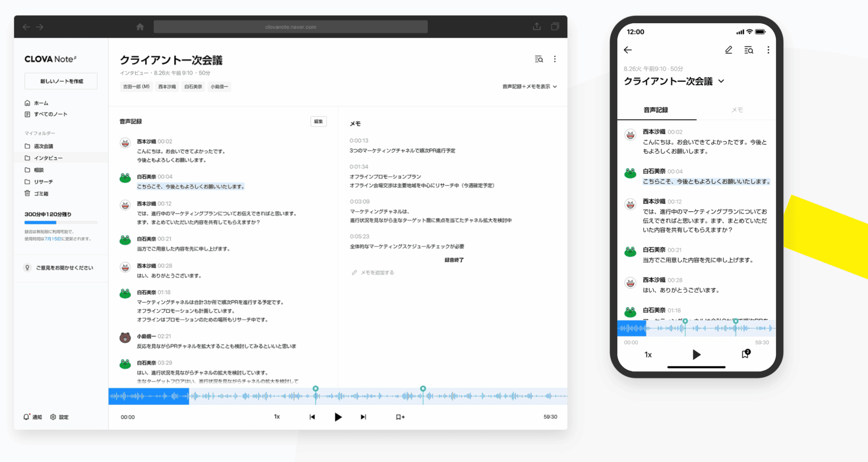Change the 1x playback speed
868x462 pixels.
[276, 417]
